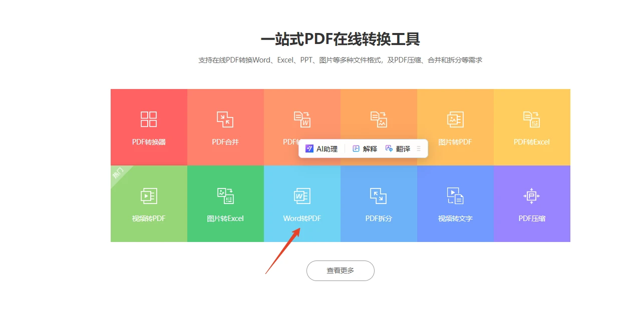Click the Word转PDF tile icon
Screen dimensions: 644x317
point(302,195)
